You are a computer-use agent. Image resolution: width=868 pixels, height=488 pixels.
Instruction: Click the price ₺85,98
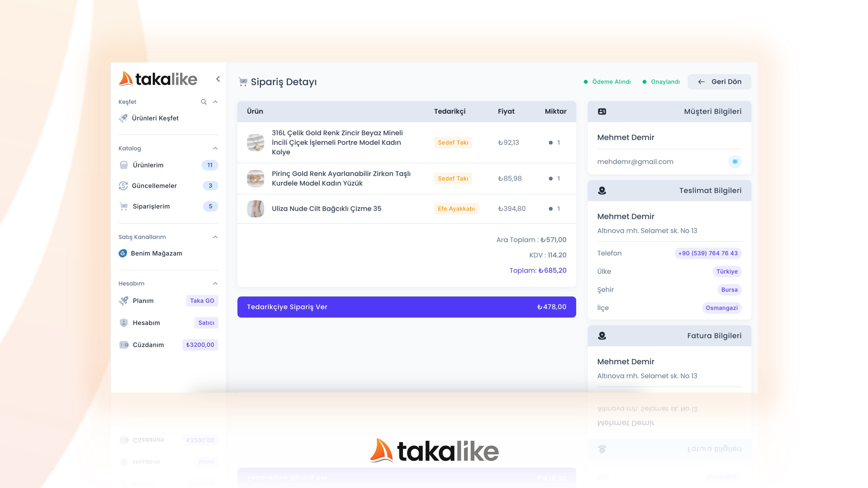(510, 178)
